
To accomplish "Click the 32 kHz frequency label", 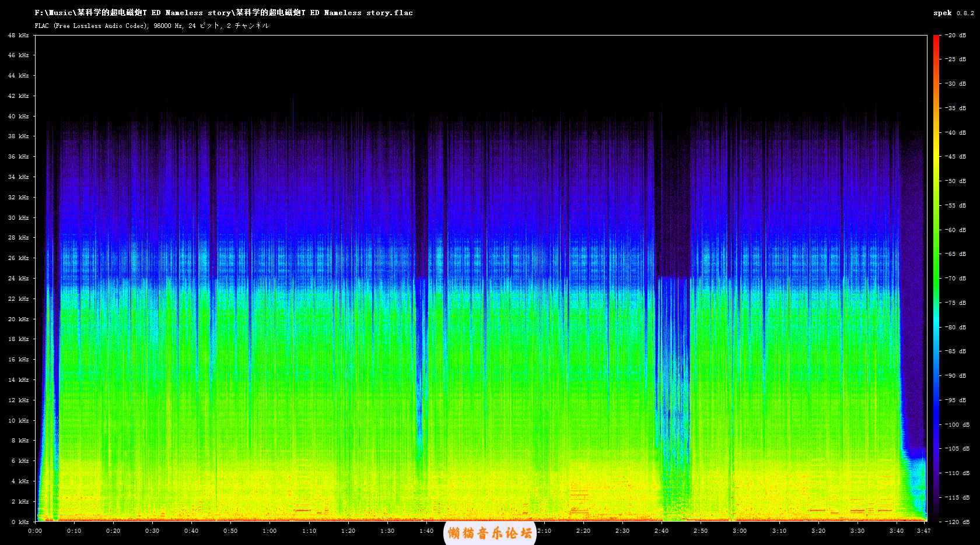I will [x=19, y=197].
